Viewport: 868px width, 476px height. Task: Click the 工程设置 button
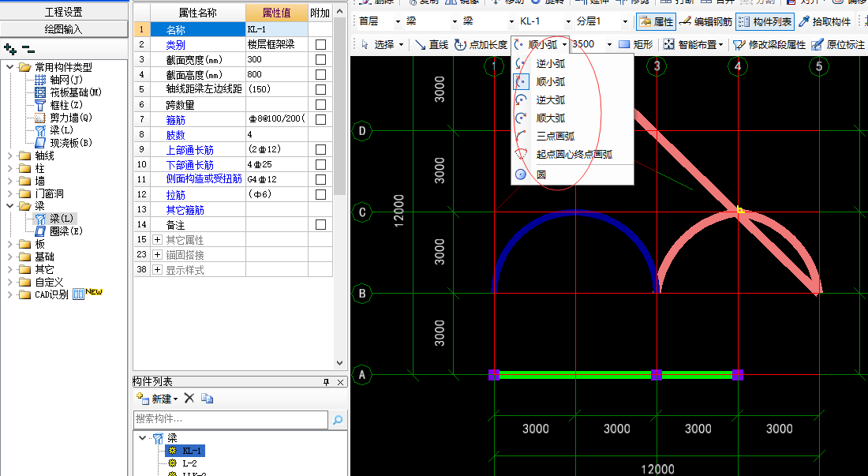(64, 12)
